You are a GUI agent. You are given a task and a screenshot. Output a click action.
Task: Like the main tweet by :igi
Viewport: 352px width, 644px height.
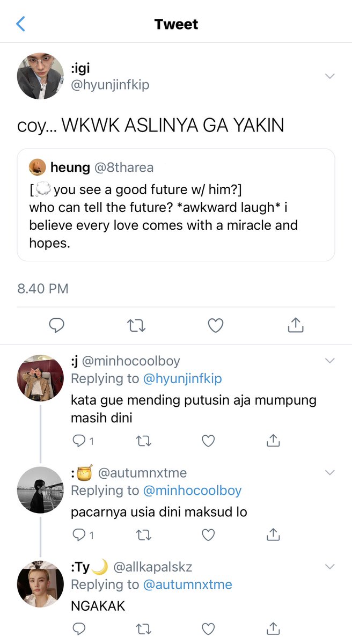216,325
